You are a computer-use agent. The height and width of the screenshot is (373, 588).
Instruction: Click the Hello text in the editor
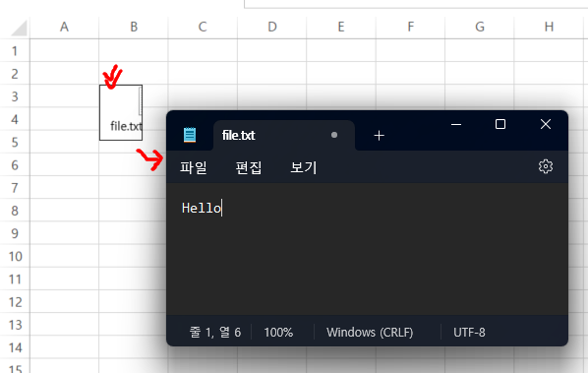coord(202,208)
